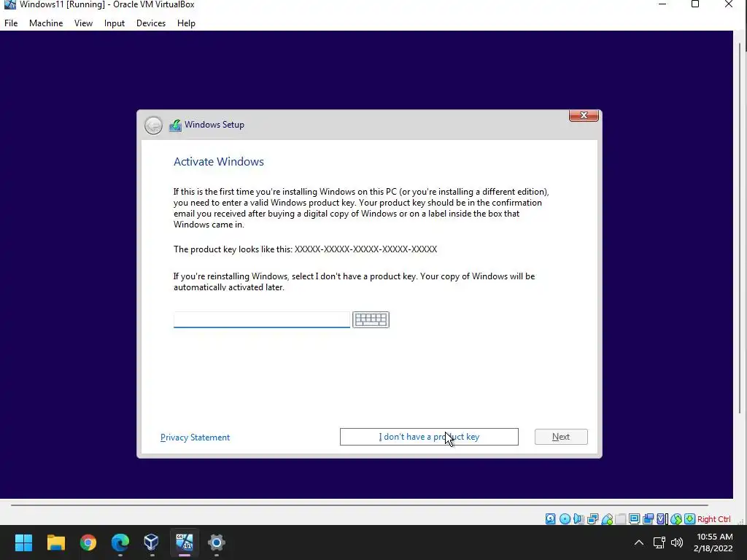
Task: Click the VirtualBox vertical scrollbar
Action: pyautogui.click(x=740, y=228)
